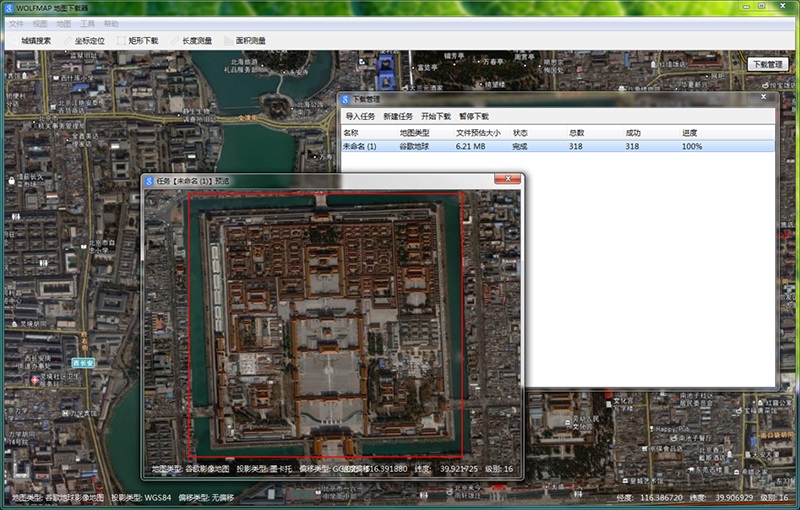Click the 完成 status cell
The width and height of the screenshot is (800, 510).
coord(520,146)
